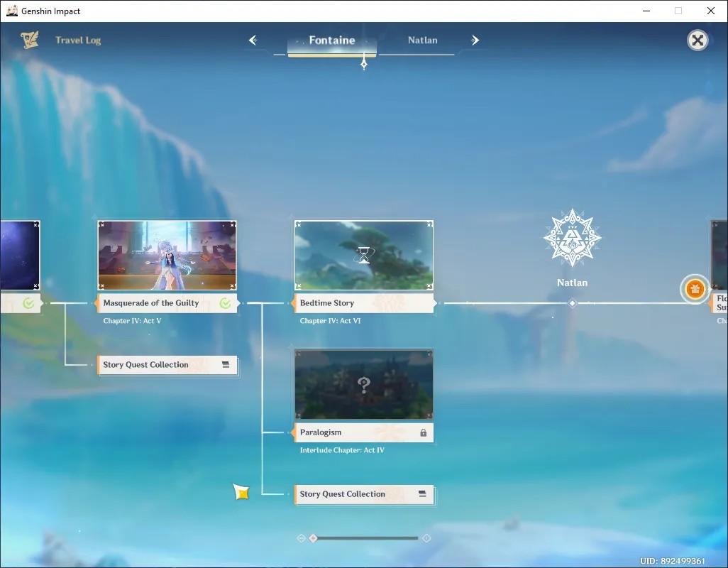This screenshot has width=728, height=568.
Task: Open the orange gift reward icon
Action: (x=695, y=289)
